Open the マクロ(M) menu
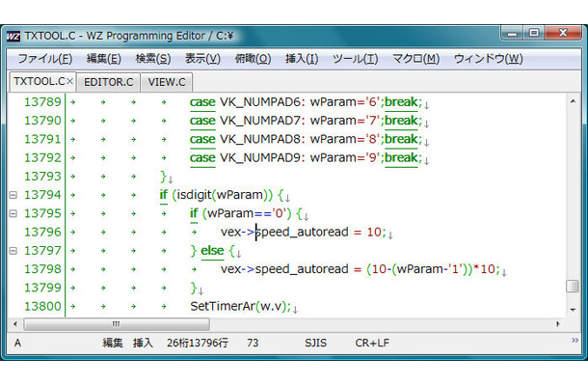This screenshot has height=386, width=588. (415, 59)
